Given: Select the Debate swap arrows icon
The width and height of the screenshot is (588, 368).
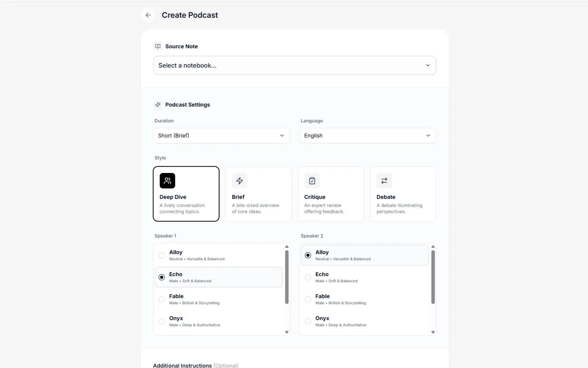Looking at the screenshot, I should (384, 181).
